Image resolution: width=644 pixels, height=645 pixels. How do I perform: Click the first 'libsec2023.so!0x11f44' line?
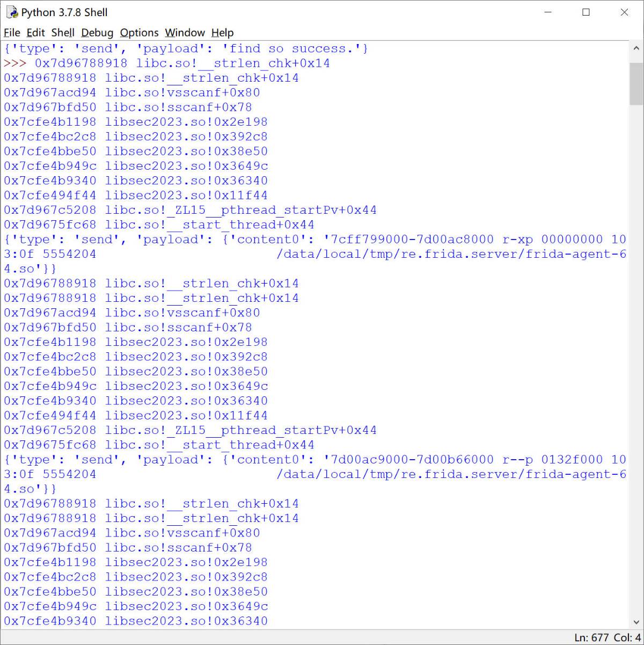pos(136,195)
